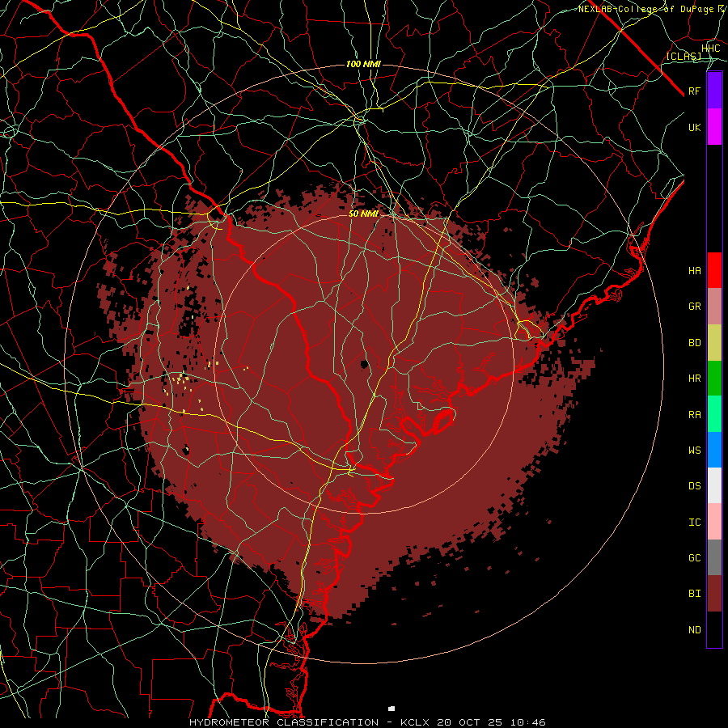Click the DS white legend swatch

pos(714,485)
